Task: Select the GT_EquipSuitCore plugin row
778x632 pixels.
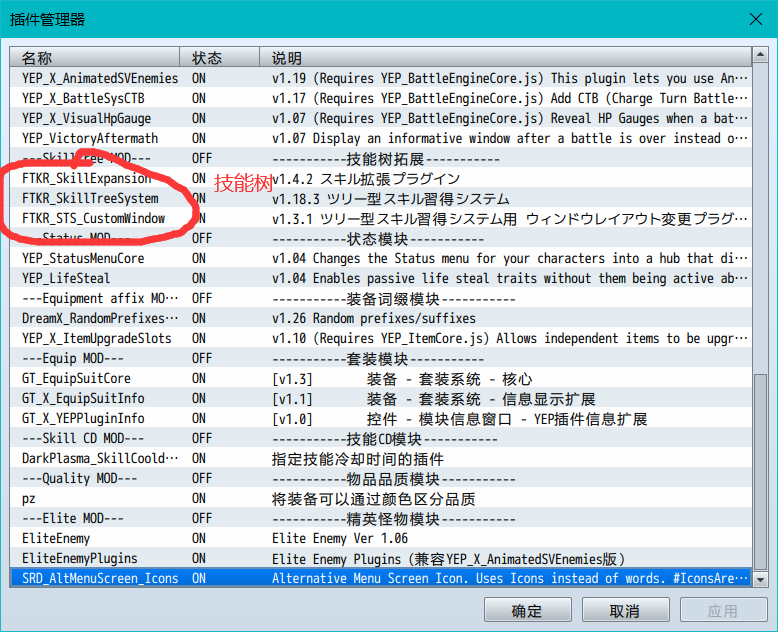Action: 381,378
